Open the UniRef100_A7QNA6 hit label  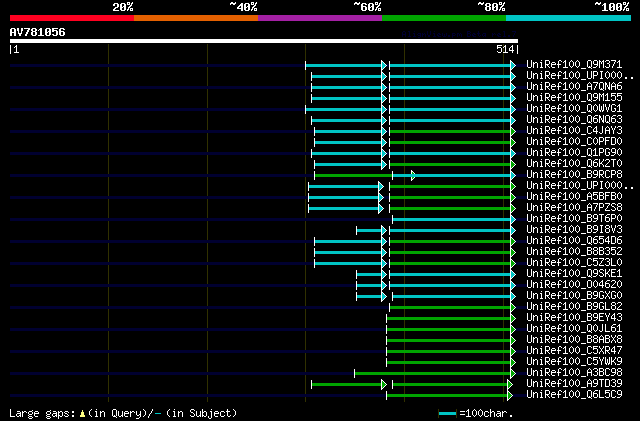(x=574, y=87)
